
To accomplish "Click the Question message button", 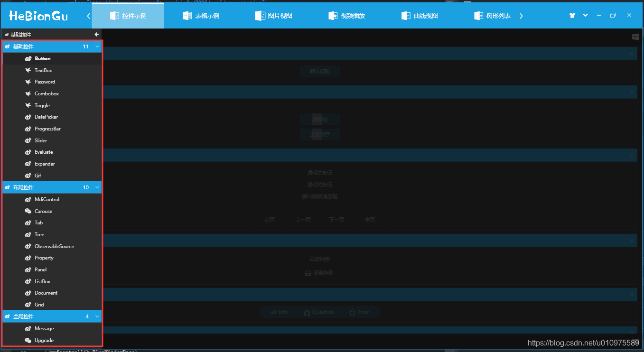I will point(319,312).
